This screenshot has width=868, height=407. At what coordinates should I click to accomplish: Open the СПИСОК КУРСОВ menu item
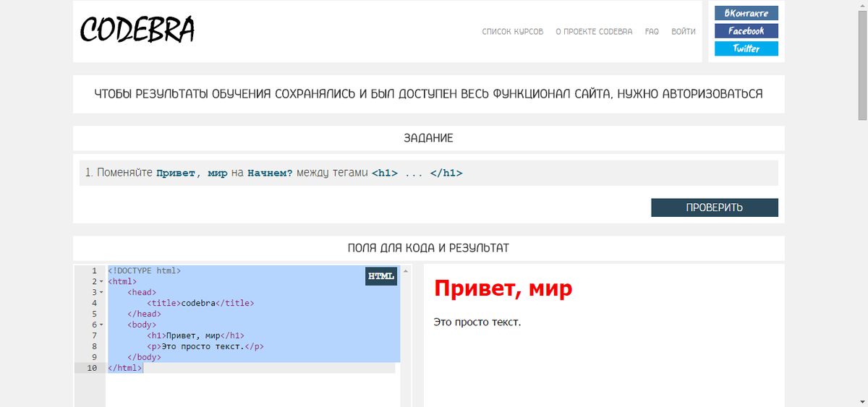point(513,32)
